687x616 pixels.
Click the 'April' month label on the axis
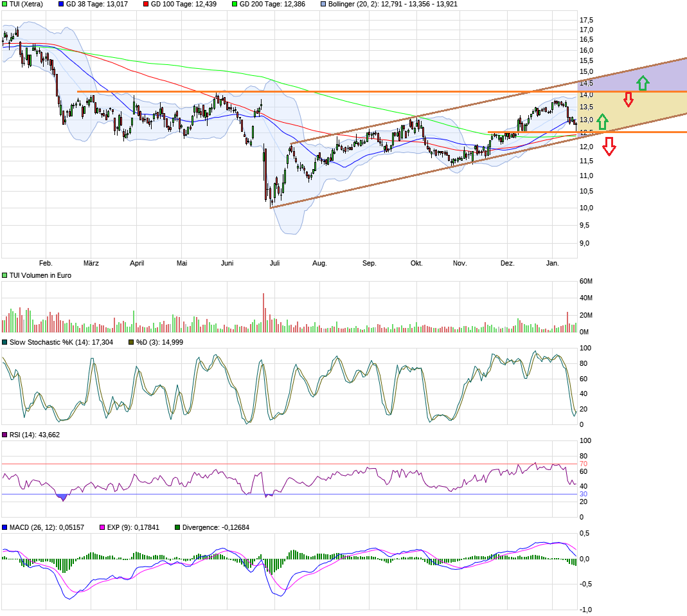[137, 263]
